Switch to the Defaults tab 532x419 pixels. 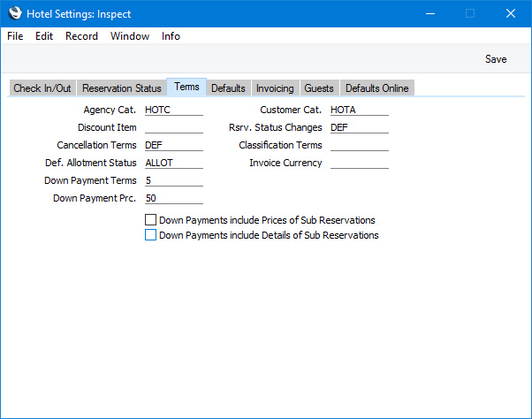click(x=228, y=88)
